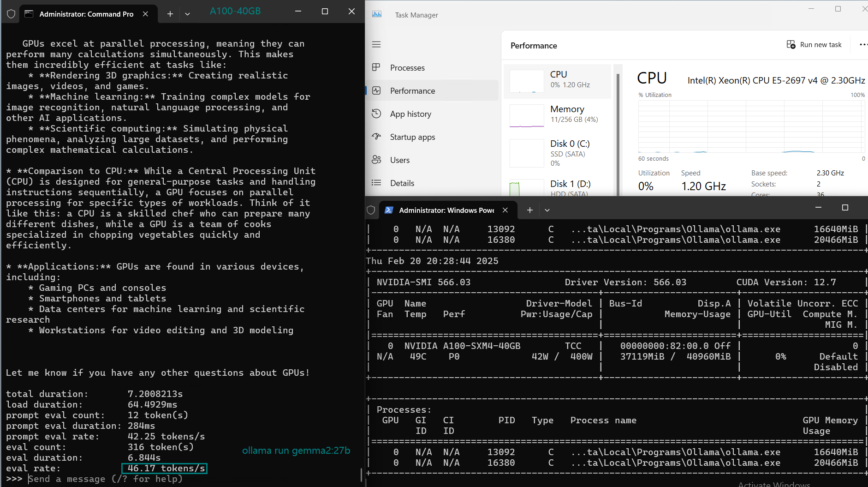Click 'prompt eval rate:' line
868x487 pixels.
coord(105,436)
